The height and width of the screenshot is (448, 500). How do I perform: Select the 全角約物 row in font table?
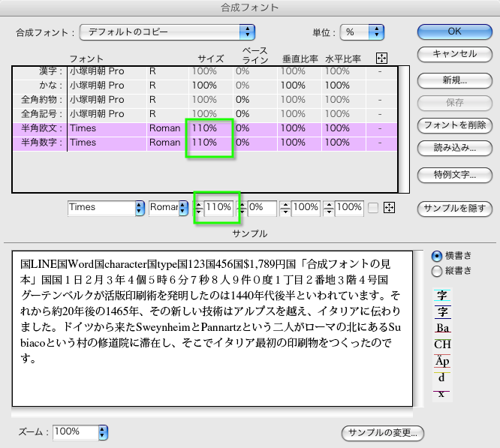205,100
